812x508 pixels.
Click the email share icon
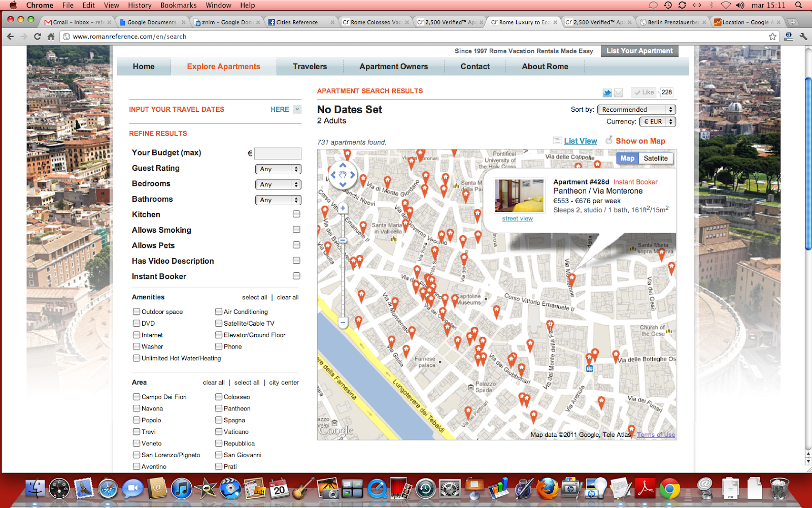click(619, 92)
